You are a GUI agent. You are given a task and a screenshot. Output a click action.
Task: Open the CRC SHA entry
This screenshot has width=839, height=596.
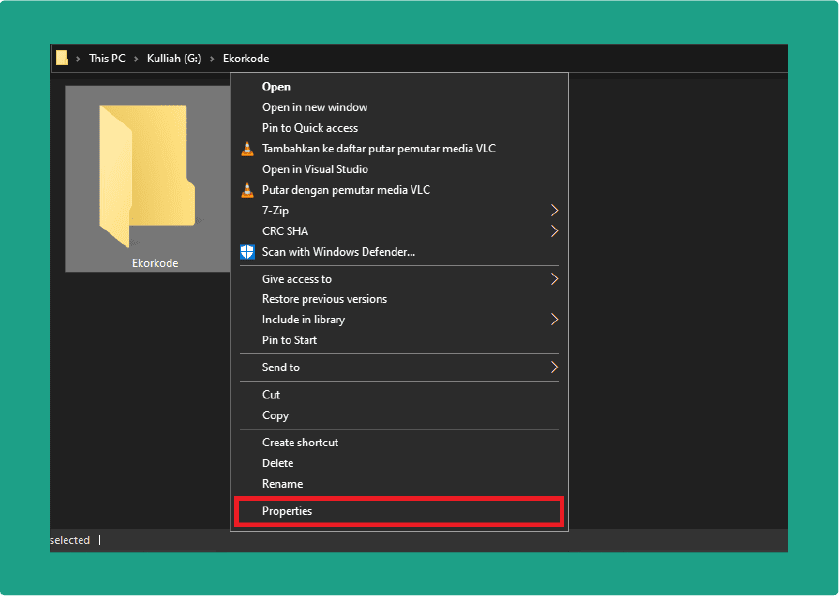pos(399,231)
